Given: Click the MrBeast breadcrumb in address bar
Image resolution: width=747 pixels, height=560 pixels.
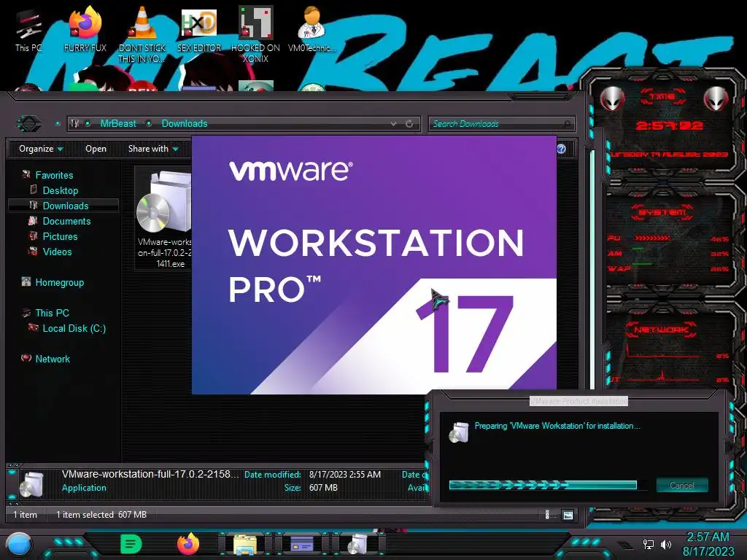Looking at the screenshot, I should click(118, 124).
